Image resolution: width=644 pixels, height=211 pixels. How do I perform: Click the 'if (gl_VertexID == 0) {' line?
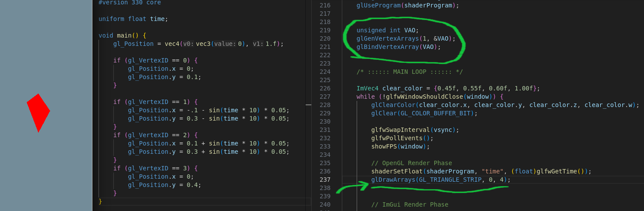tap(156, 60)
